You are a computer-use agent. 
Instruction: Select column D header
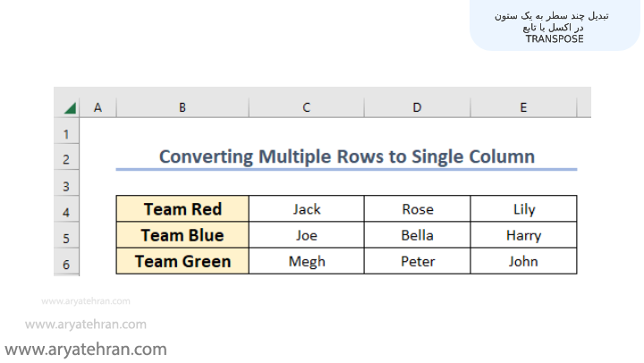[417, 107]
